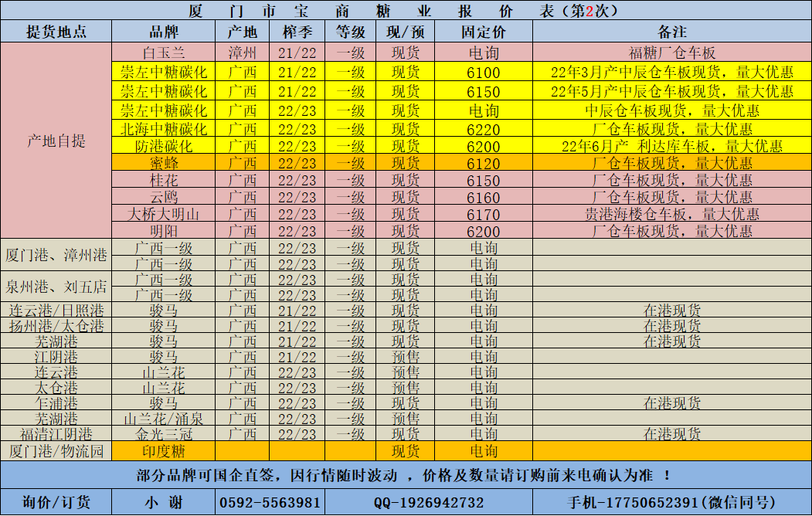Click the 固定价 column header
The width and height of the screenshot is (812, 516).
pos(483,32)
